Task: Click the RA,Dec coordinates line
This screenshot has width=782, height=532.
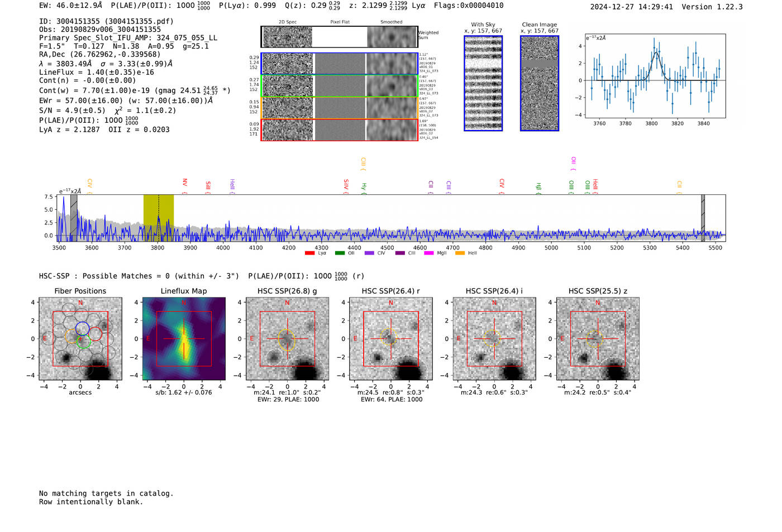Action: coord(99,54)
